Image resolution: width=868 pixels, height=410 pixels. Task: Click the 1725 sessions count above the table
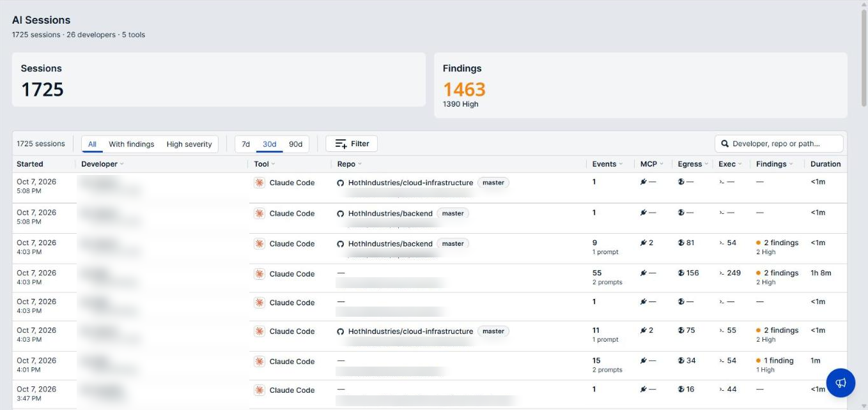click(x=41, y=144)
